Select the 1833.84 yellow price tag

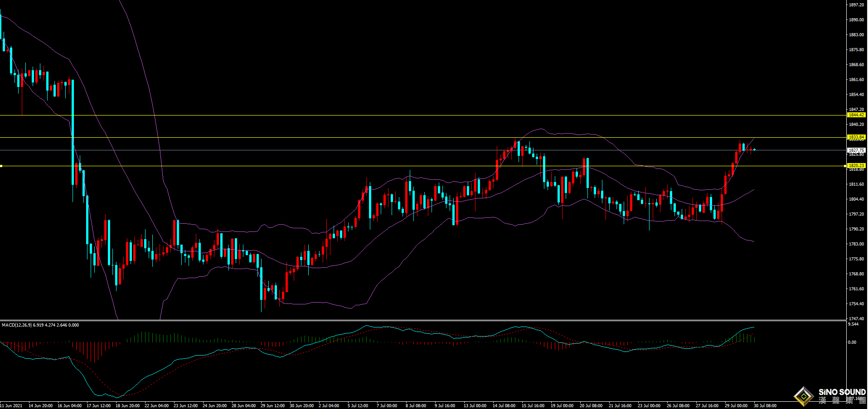click(856, 137)
